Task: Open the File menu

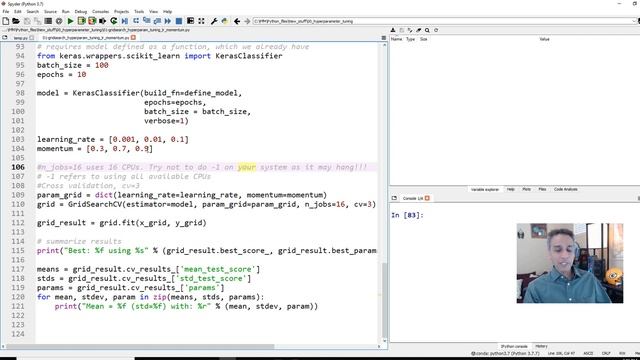Action: (x=6, y=11)
